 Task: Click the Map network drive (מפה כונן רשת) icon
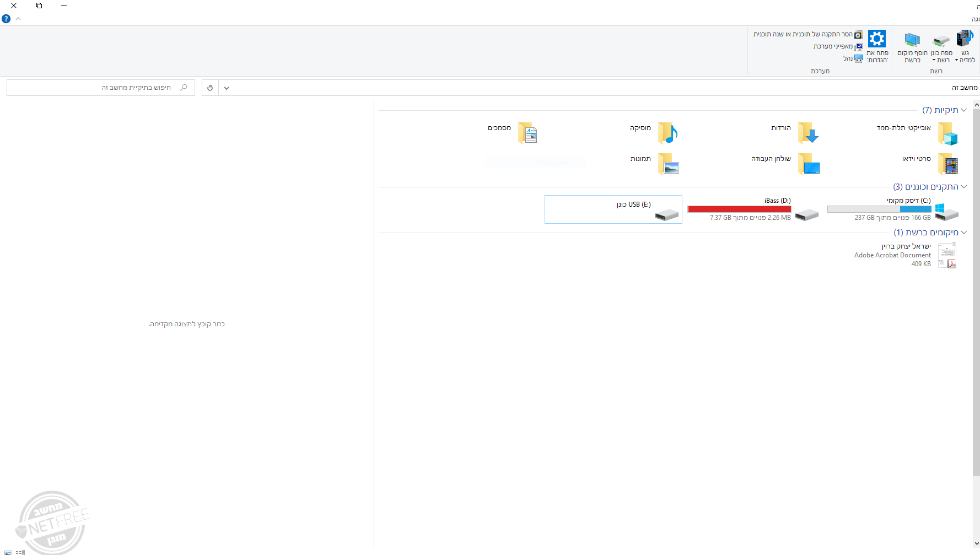point(941,40)
